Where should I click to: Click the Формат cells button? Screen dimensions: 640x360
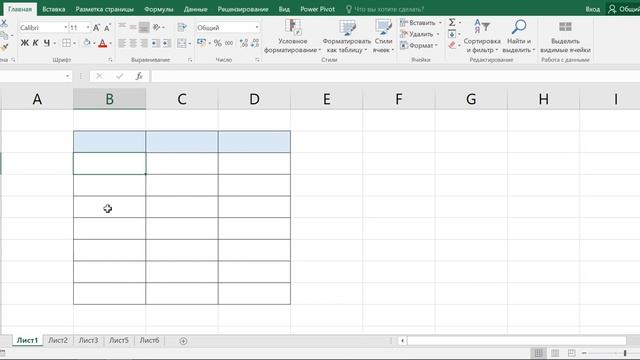point(419,45)
